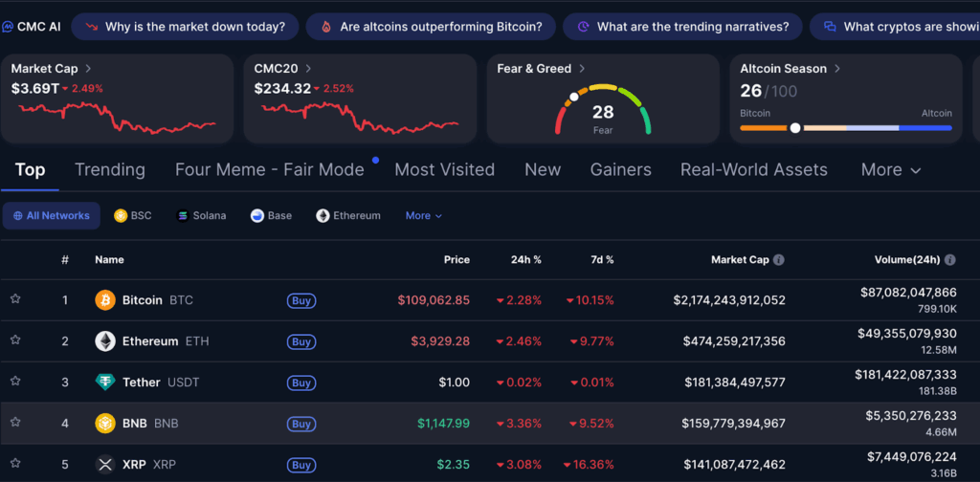This screenshot has width=980, height=482.
Task: Click the Market Cap info icon
Action: click(x=779, y=260)
